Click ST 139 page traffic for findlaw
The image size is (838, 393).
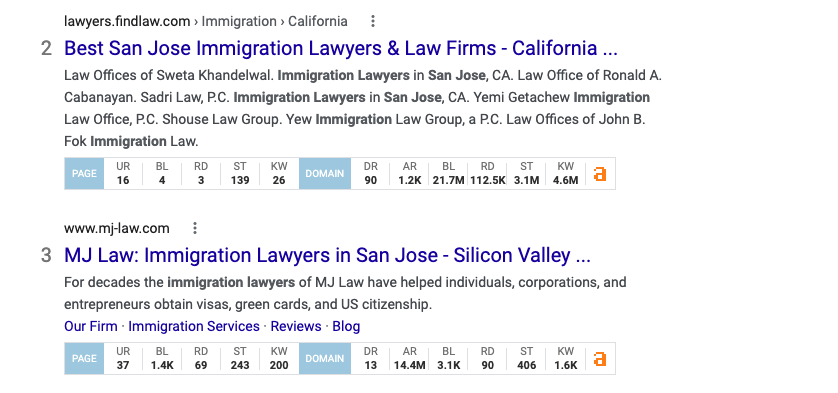coord(240,174)
